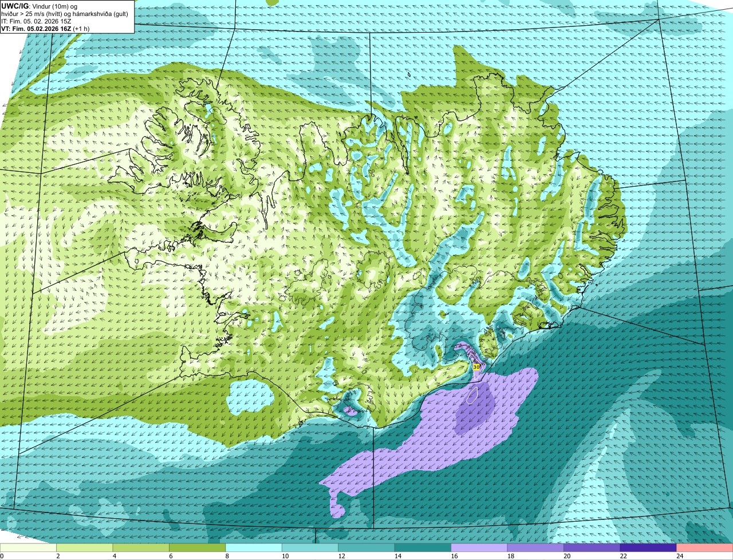This screenshot has width=733, height=560.
Task: Select the 4–6 m/s green color swatch
Action: [141, 548]
